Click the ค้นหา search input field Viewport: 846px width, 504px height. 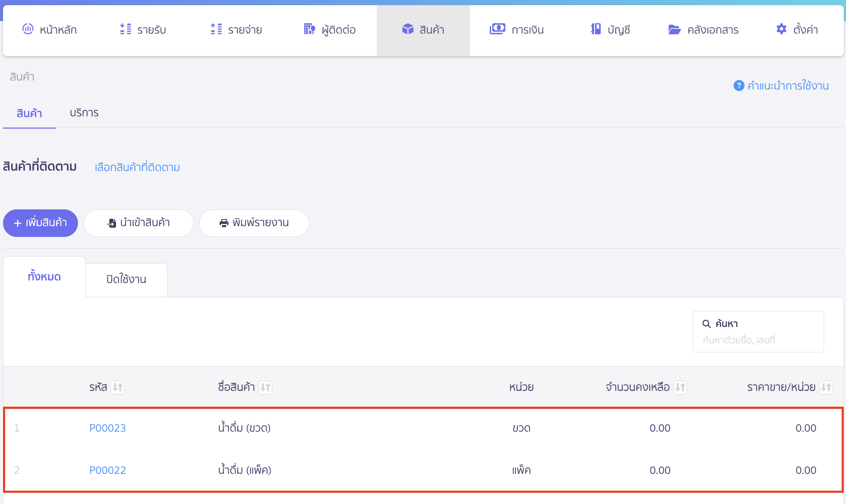point(758,340)
